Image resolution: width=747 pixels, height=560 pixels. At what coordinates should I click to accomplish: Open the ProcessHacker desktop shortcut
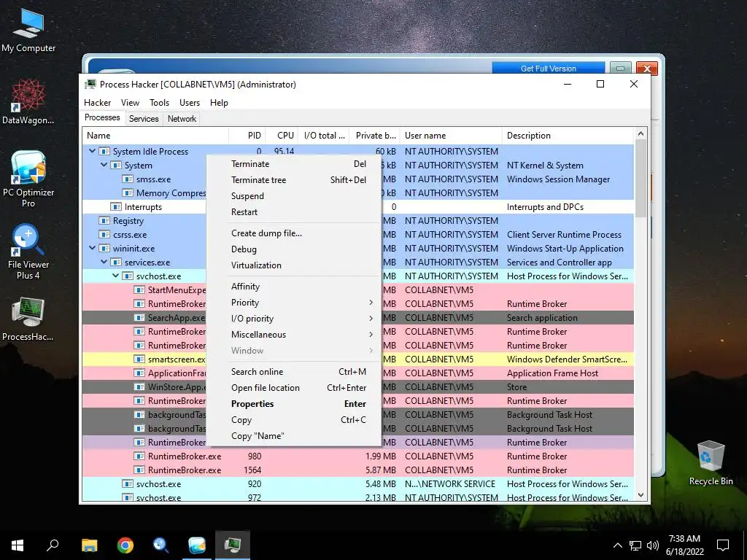tap(28, 319)
